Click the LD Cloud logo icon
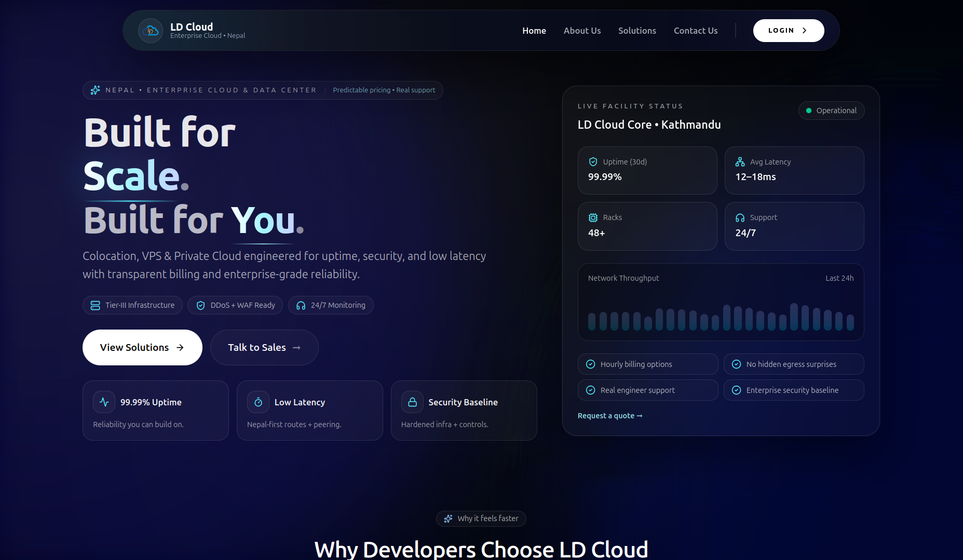Viewport: 963px width, 560px height. click(x=151, y=31)
